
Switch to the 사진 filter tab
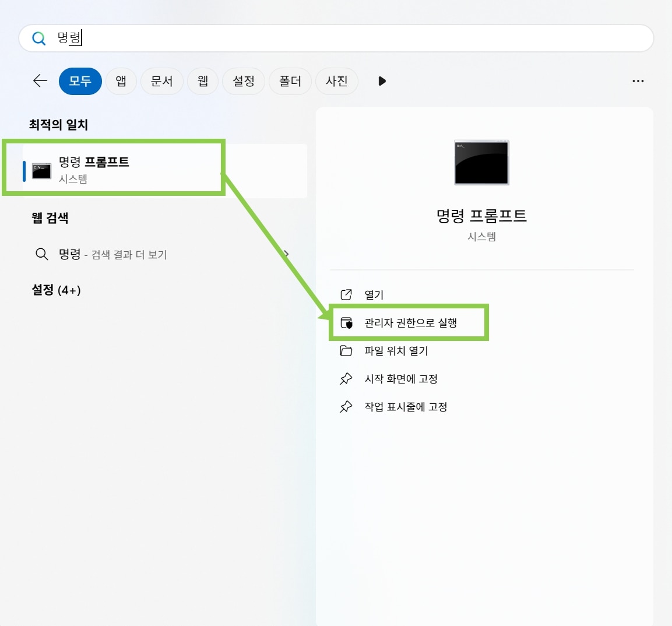coord(336,81)
